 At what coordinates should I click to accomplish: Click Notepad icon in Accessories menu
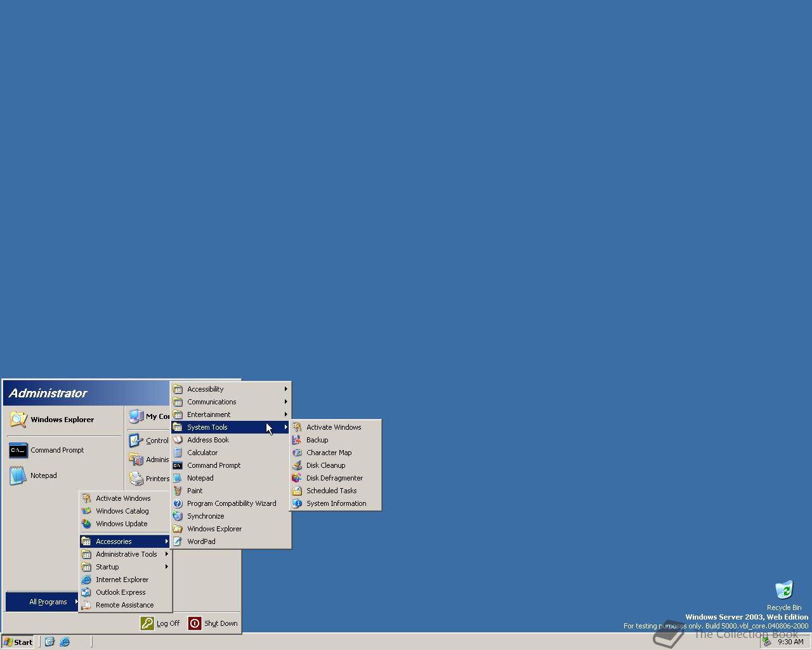pyautogui.click(x=178, y=478)
